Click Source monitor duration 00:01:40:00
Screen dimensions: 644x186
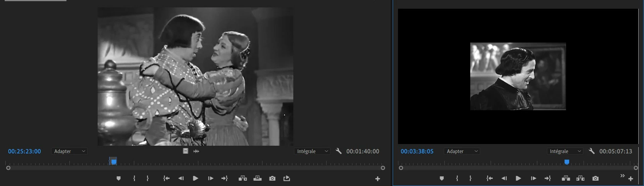point(363,151)
